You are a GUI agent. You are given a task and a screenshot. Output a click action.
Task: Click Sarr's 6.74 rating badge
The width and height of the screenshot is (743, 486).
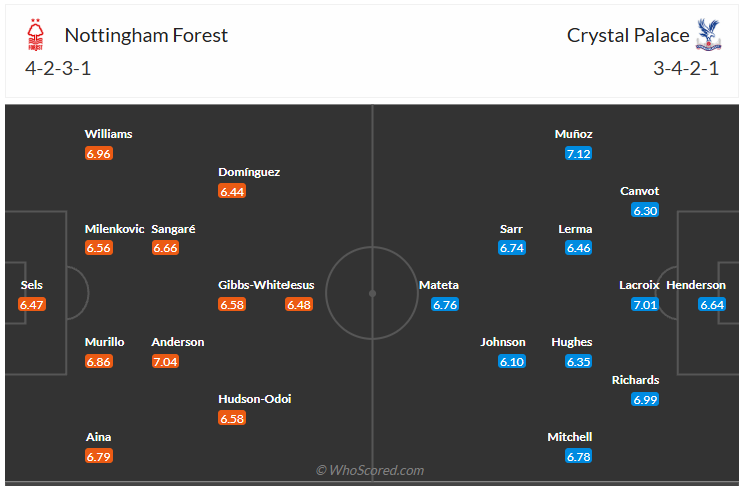pos(512,248)
